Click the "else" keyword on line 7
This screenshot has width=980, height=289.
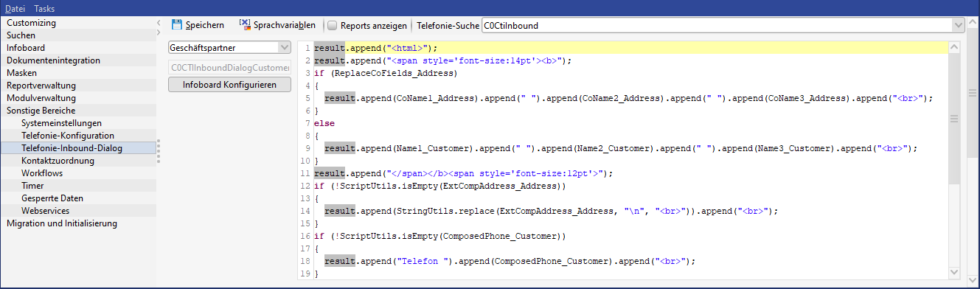pyautogui.click(x=324, y=123)
